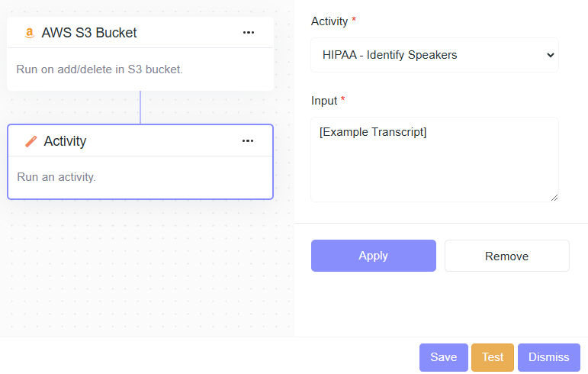Expand the HIPAA - Identify Speakers dropdown

click(434, 55)
